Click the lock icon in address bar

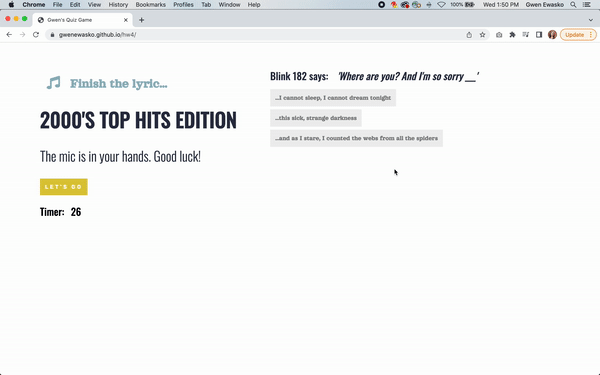(x=52, y=35)
